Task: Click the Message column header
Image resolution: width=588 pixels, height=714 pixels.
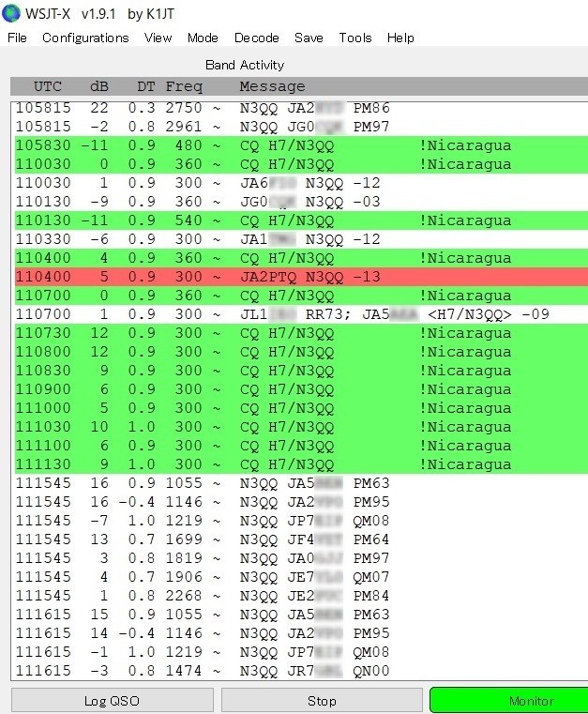Action: [272, 86]
